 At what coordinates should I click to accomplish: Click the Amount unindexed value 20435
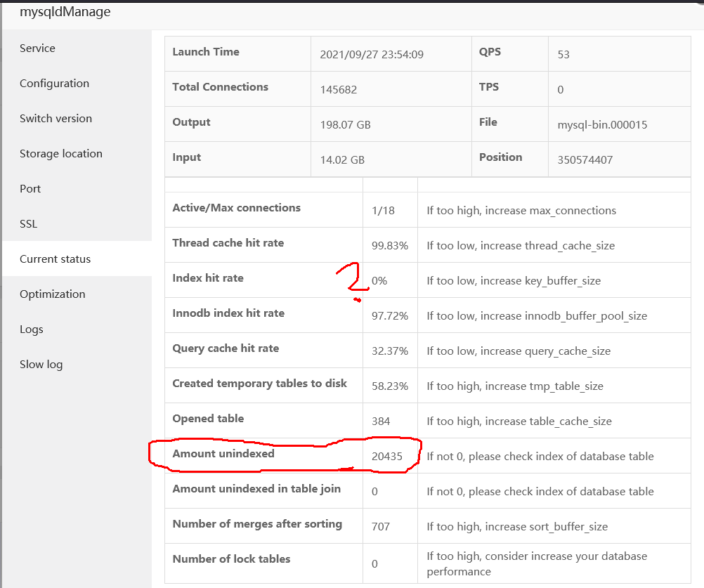387,457
